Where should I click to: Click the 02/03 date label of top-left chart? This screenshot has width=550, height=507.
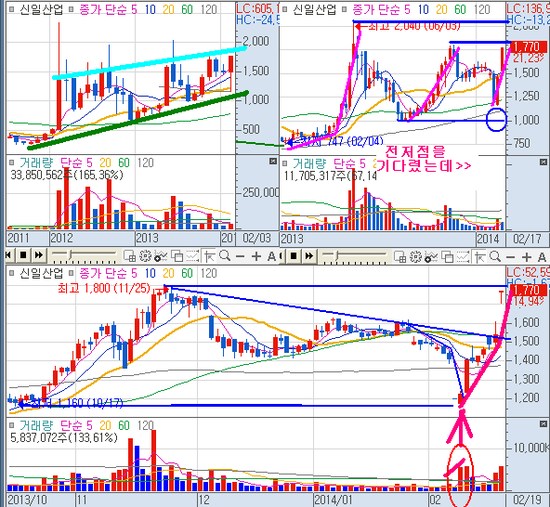(257, 239)
